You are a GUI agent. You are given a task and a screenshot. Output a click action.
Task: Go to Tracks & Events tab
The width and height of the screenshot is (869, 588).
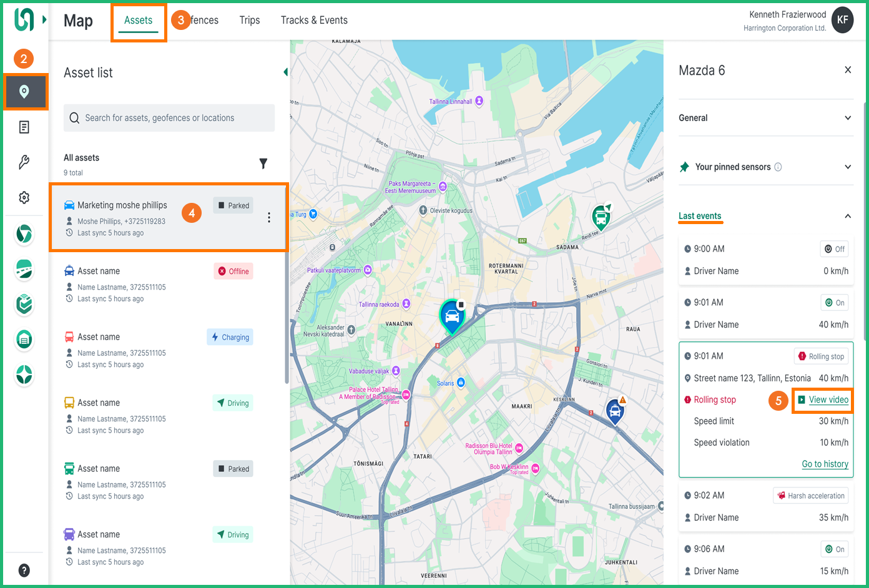314,21
